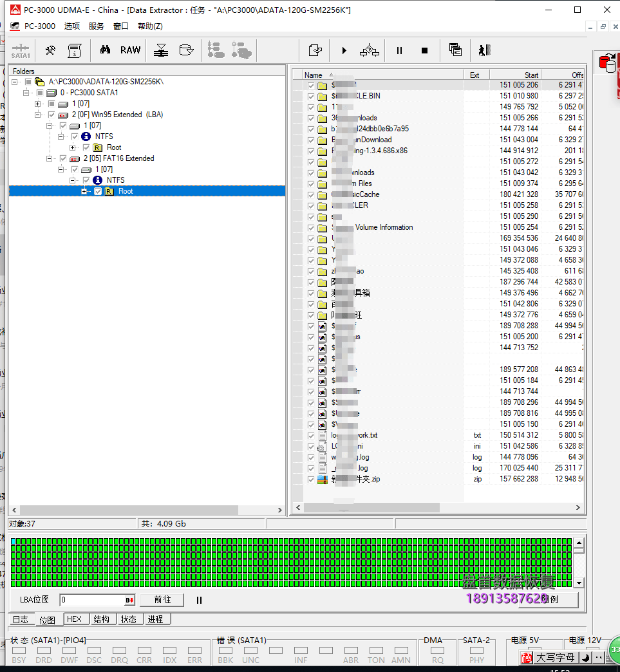Click the map-building toolbar icon
The width and height of the screenshot is (620, 672).
pyautogui.click(x=369, y=51)
